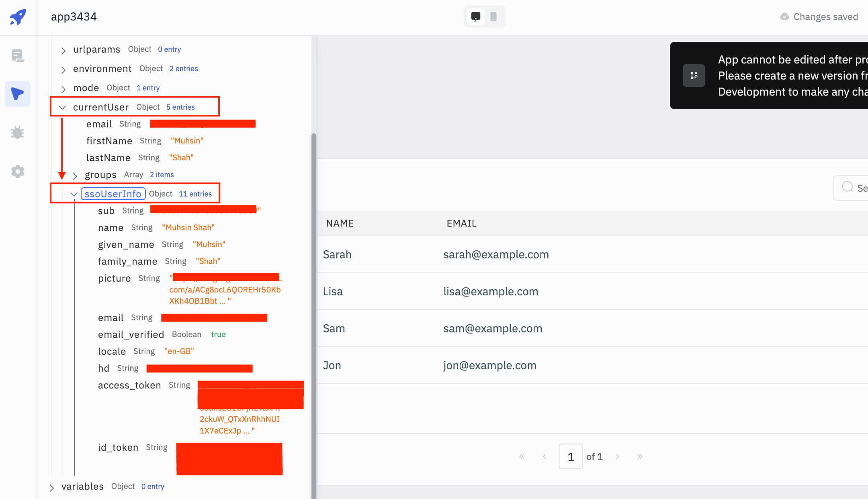The height and width of the screenshot is (499, 868).
Task: Expand the groups array node
Action: tap(75, 176)
